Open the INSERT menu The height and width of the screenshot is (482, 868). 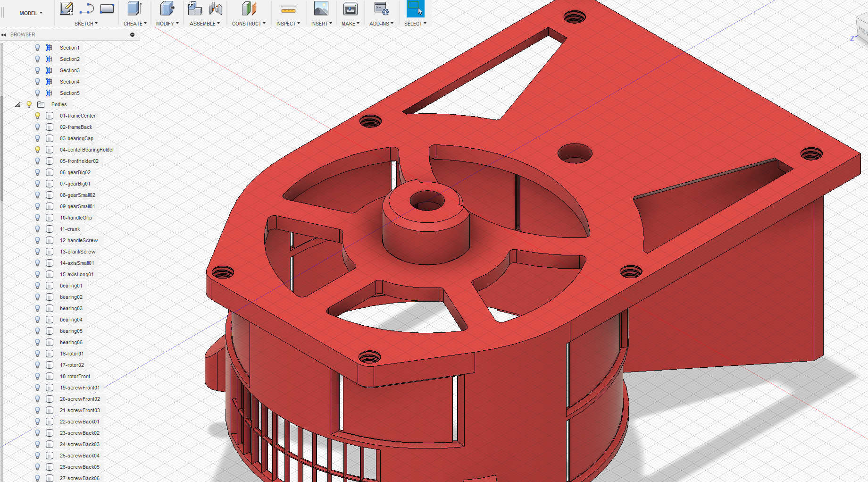(321, 24)
